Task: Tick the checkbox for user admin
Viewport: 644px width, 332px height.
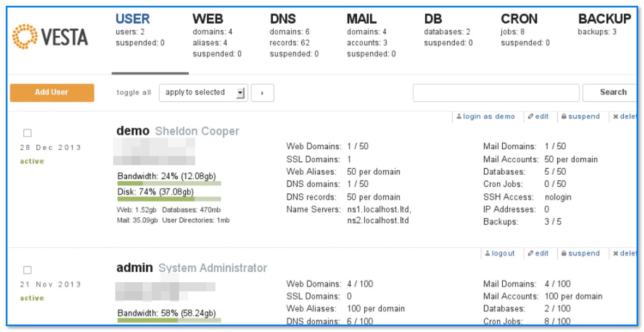Action: [x=27, y=270]
